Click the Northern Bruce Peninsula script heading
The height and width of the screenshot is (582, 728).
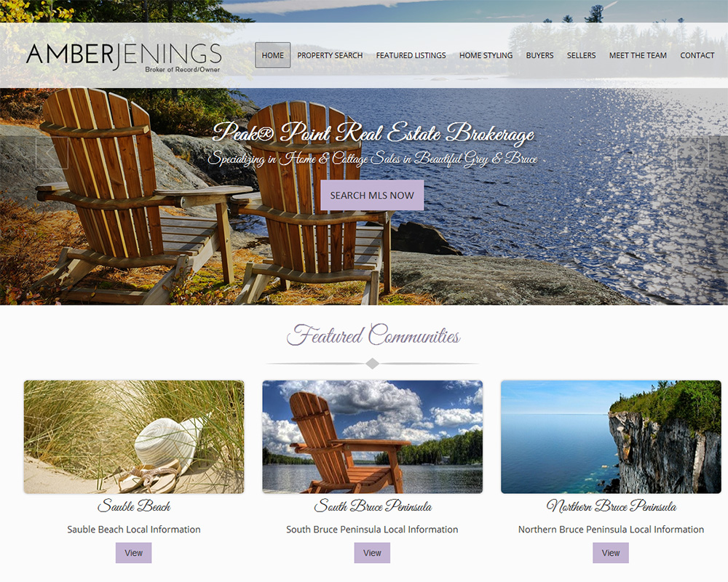tap(611, 506)
